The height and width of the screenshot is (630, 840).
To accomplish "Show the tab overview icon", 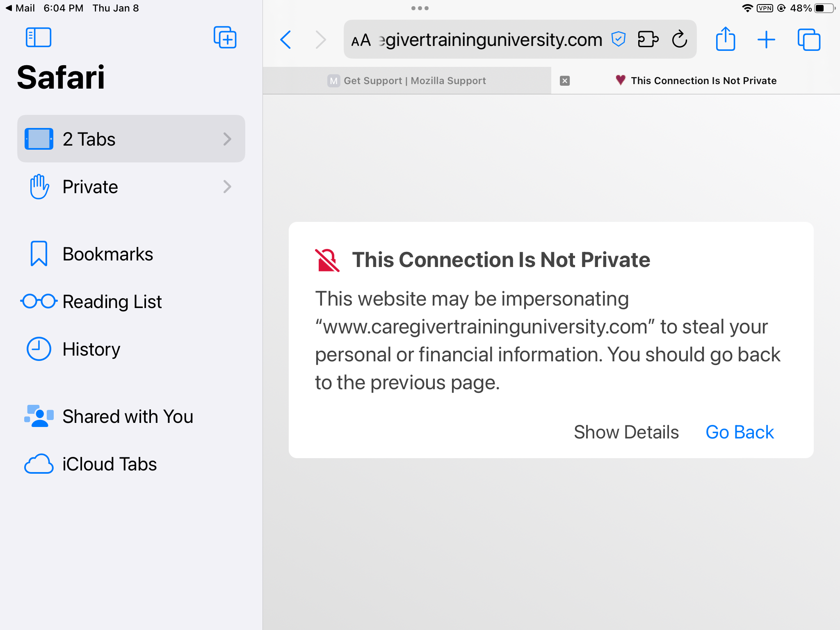I will pos(808,40).
